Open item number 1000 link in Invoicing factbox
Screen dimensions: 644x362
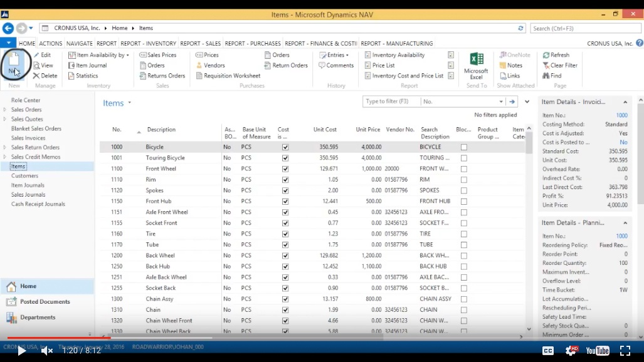pos(621,115)
